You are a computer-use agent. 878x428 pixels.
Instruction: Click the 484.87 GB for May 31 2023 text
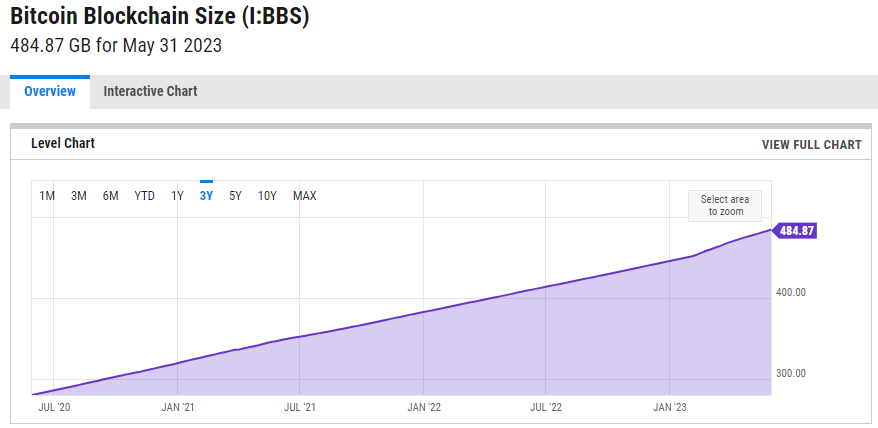(x=116, y=45)
